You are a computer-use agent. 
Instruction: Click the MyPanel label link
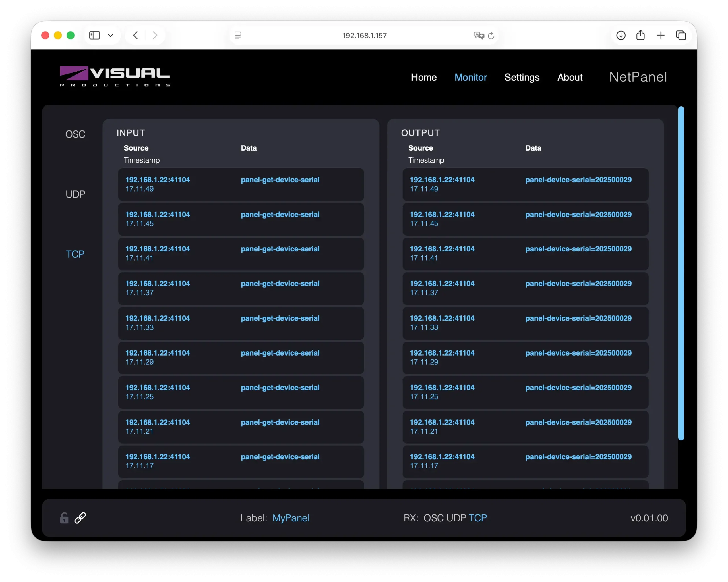pyautogui.click(x=291, y=518)
